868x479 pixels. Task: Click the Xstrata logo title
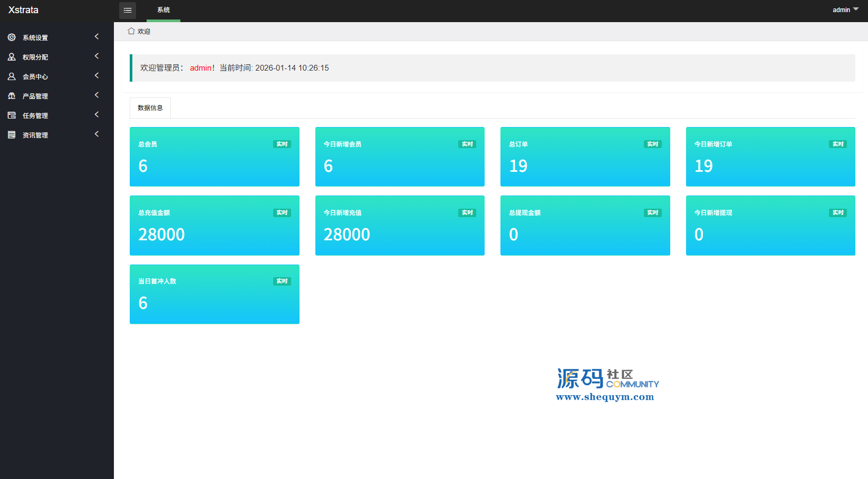coord(24,10)
